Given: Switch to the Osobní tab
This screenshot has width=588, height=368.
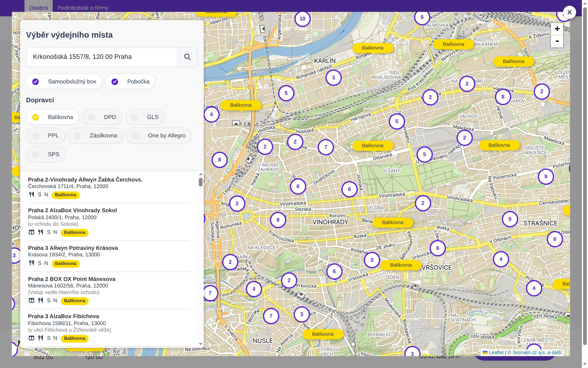Looking at the screenshot, I should click(38, 8).
